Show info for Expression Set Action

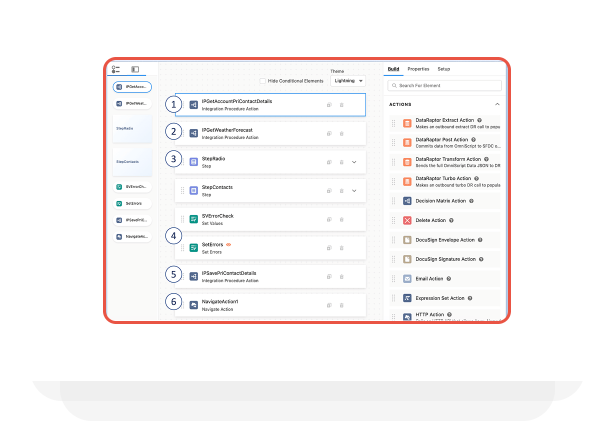(470, 299)
